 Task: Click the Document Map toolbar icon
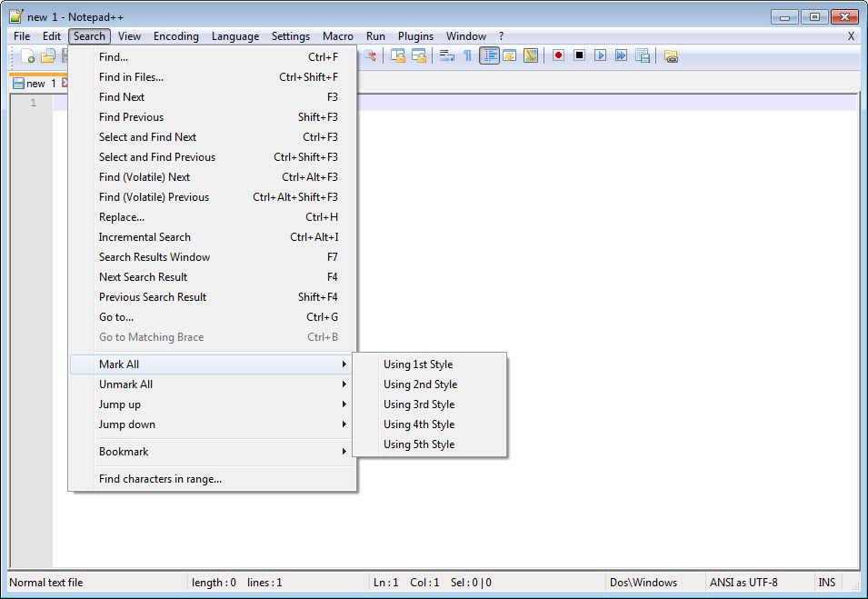(531, 56)
